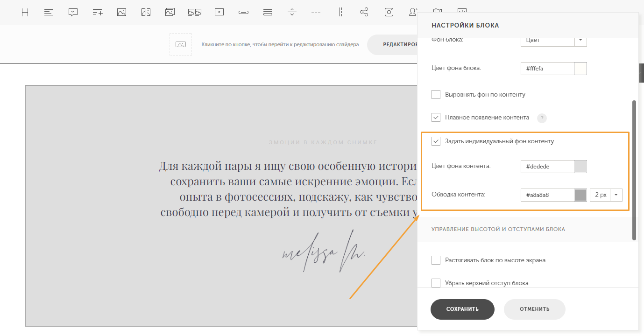Insert a button block with the pill-shaped icon
The height and width of the screenshot is (336, 644).
click(x=243, y=13)
